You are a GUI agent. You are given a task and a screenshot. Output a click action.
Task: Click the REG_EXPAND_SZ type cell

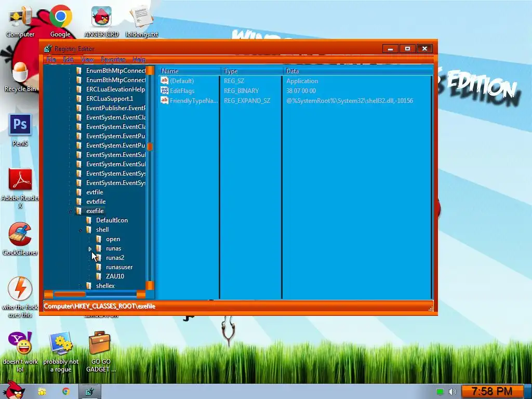247,100
